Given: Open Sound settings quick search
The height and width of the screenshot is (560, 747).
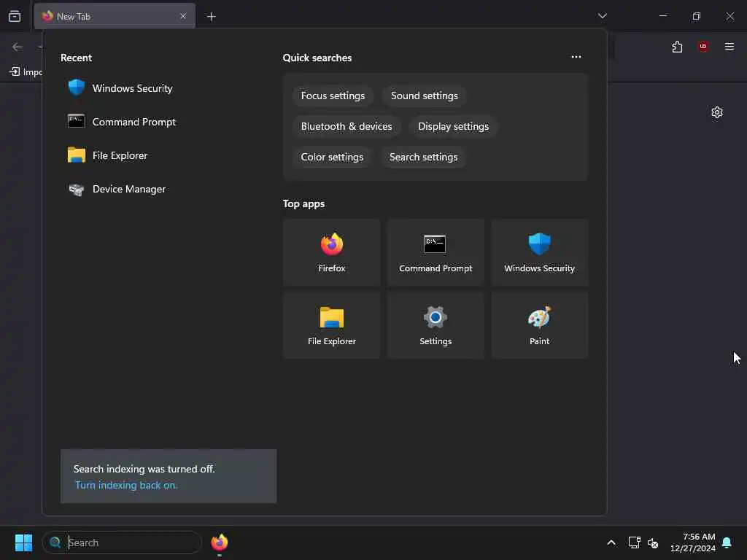Looking at the screenshot, I should 424,96.
